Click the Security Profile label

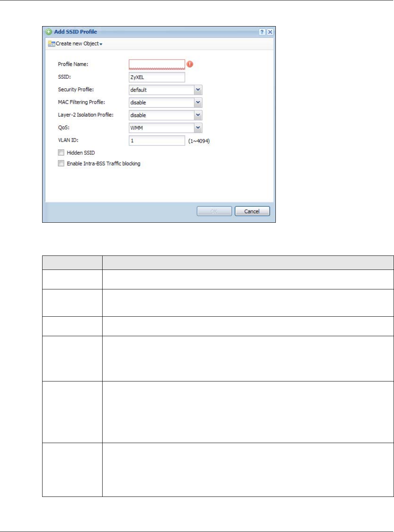click(x=76, y=89)
